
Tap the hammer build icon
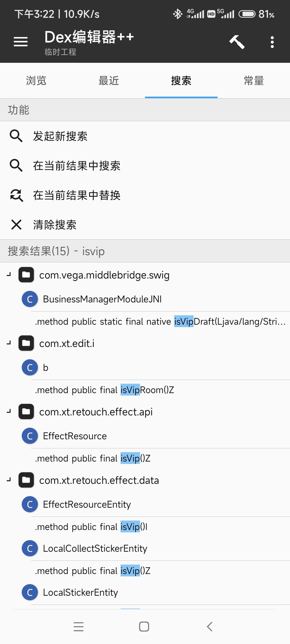[237, 42]
